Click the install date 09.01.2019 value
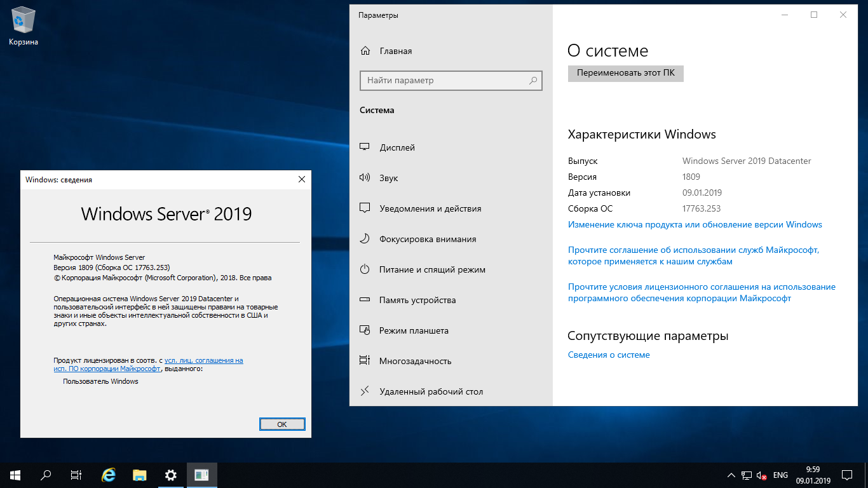 click(702, 193)
